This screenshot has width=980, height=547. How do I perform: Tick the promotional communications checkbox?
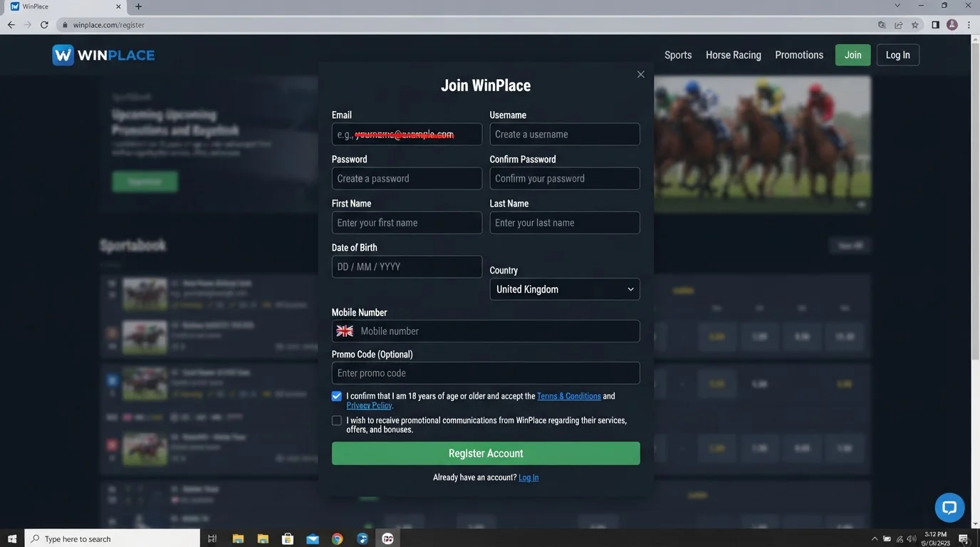tap(337, 420)
